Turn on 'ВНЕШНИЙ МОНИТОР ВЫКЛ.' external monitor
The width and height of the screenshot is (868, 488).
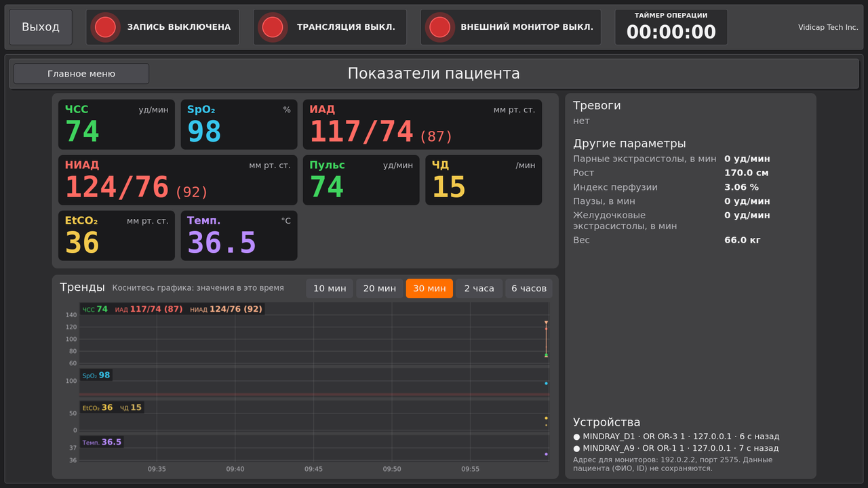[x=511, y=27]
